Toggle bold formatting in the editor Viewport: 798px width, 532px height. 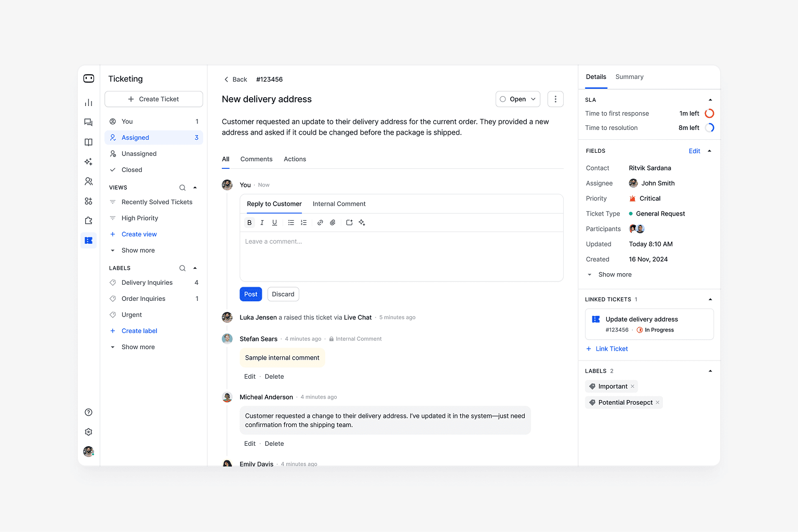pos(249,223)
